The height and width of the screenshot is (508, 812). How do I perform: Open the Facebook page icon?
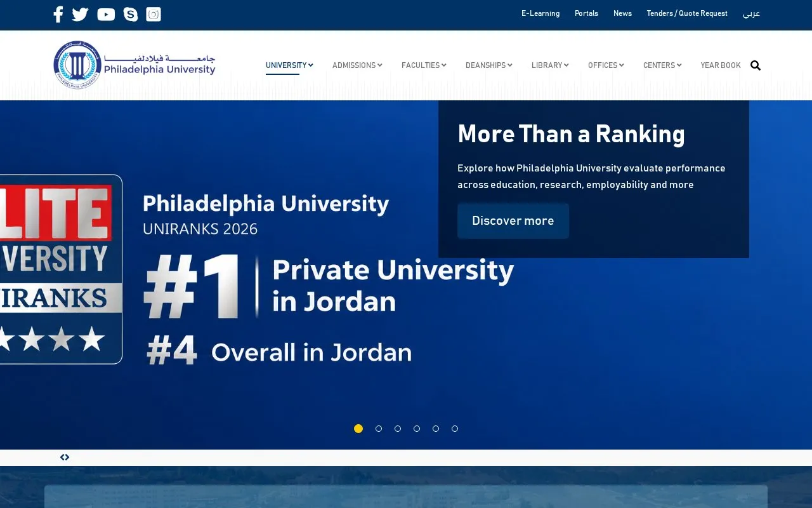[x=58, y=14]
